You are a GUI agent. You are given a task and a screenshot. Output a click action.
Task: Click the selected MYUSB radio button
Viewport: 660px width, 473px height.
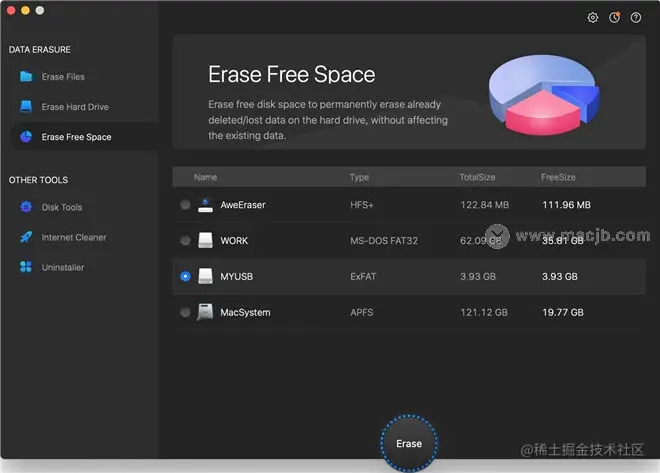click(185, 276)
